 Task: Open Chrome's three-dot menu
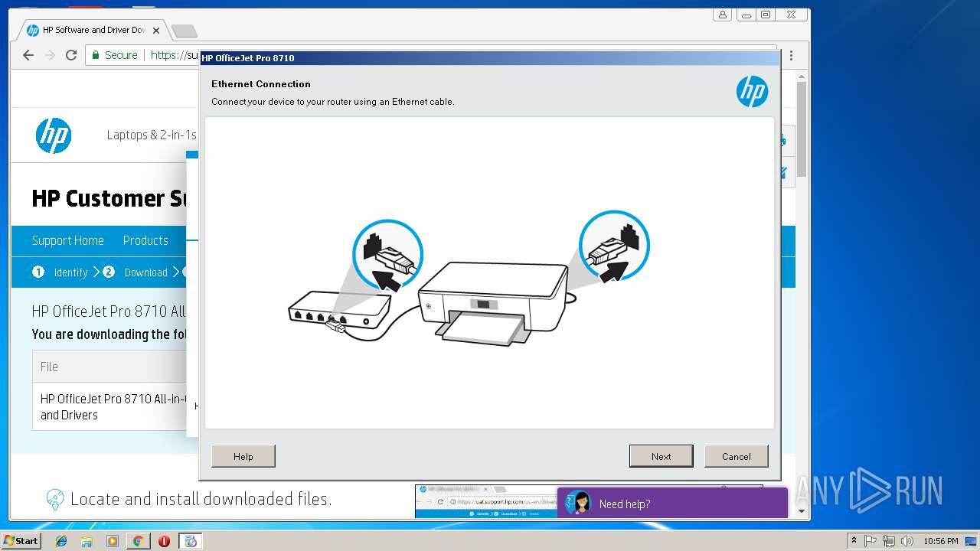[791, 55]
